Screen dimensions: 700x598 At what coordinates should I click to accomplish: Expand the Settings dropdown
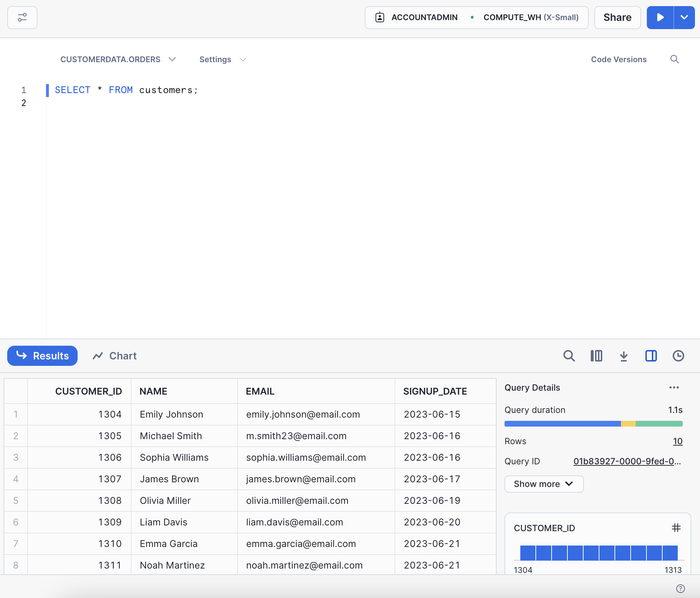click(222, 59)
